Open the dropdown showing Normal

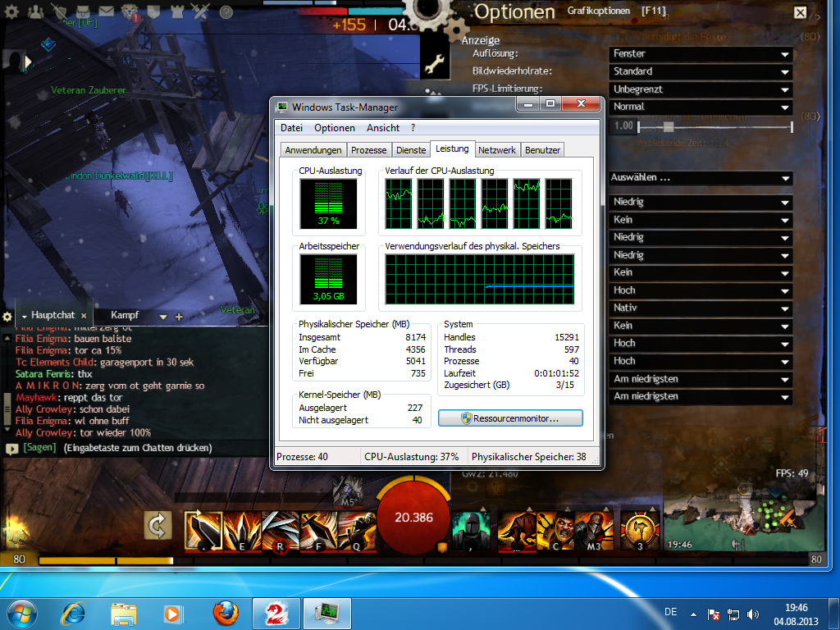click(x=701, y=107)
